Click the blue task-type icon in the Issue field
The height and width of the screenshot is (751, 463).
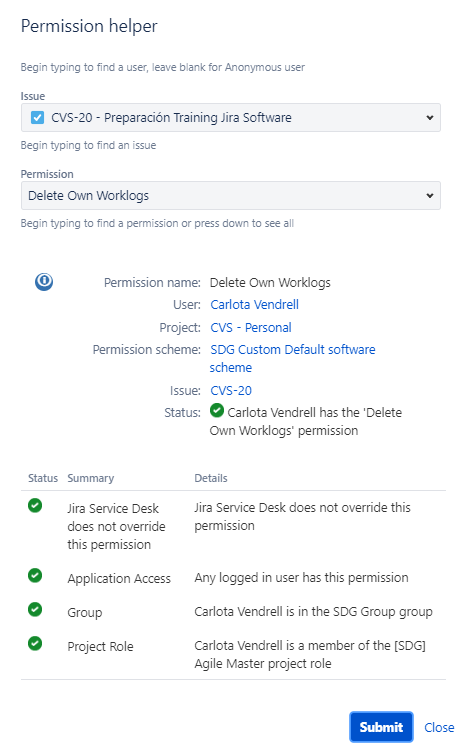pyautogui.click(x=37, y=117)
